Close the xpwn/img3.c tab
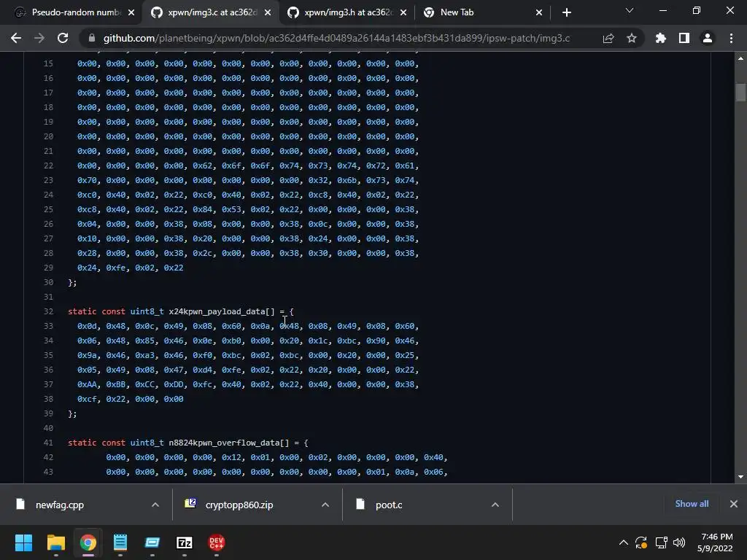The width and height of the screenshot is (747, 560). [x=268, y=12]
